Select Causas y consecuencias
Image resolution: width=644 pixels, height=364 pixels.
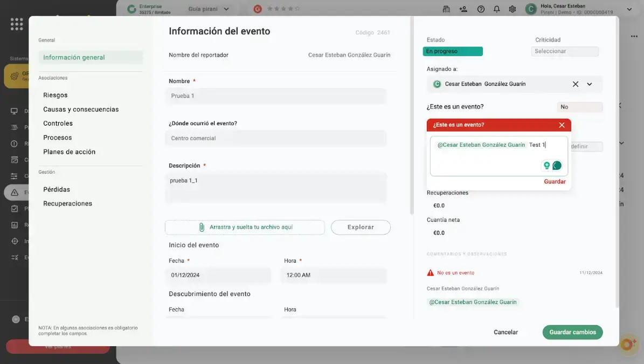81,109
